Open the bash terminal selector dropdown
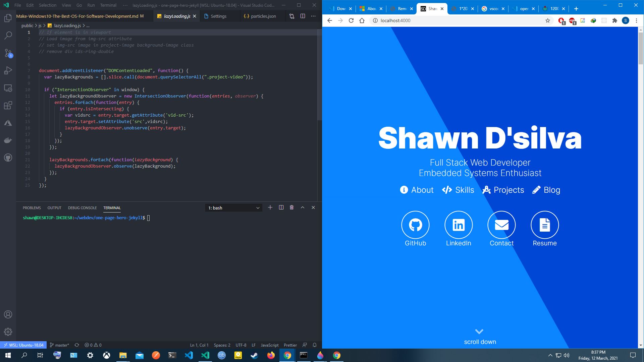The height and width of the screenshot is (362, 644). point(234,208)
